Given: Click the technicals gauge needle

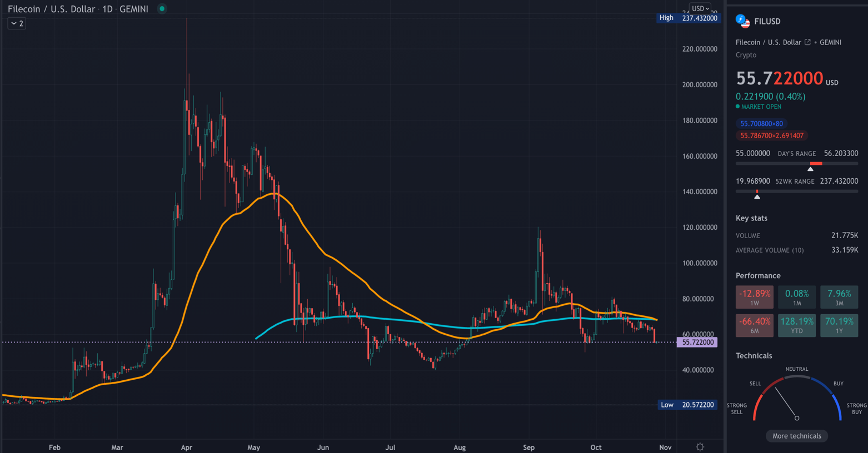Looking at the screenshot, I should [786, 403].
